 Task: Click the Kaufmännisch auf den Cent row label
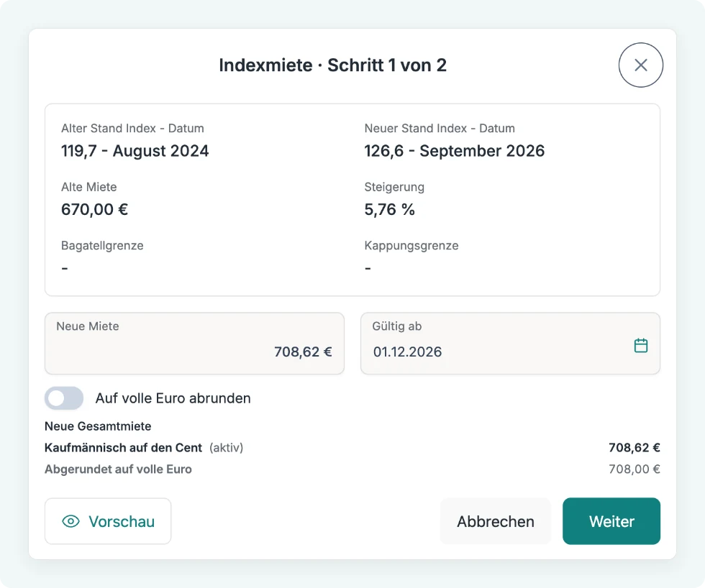point(123,448)
